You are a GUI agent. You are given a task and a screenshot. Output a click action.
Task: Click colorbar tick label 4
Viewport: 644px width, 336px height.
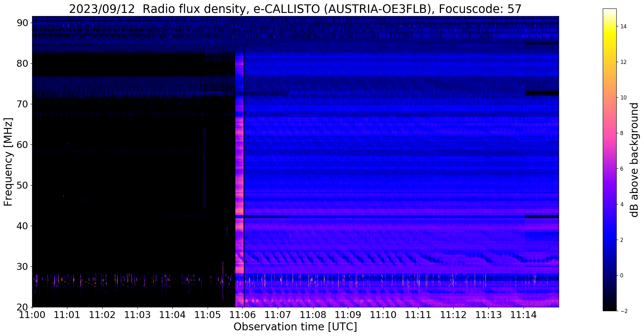click(x=622, y=204)
